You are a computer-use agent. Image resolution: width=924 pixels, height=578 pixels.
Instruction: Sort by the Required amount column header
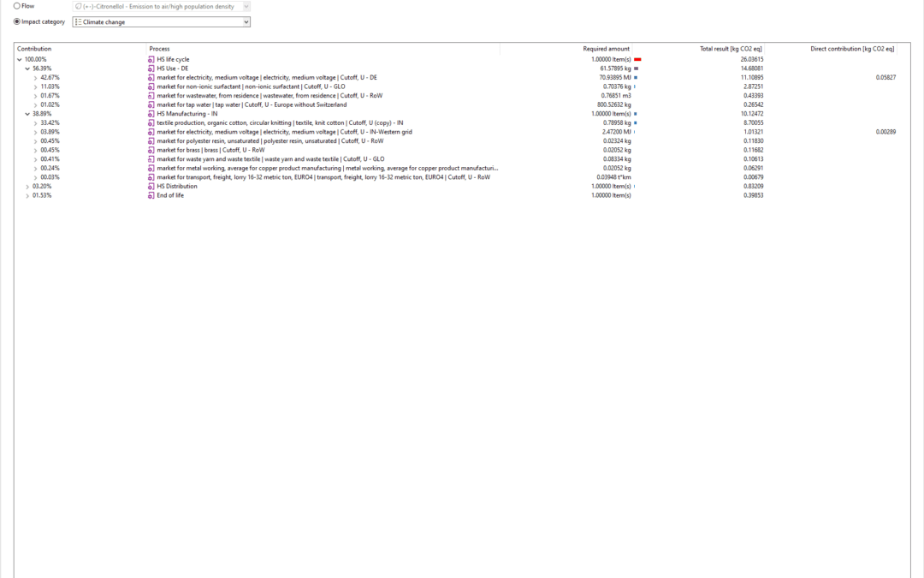[566, 49]
